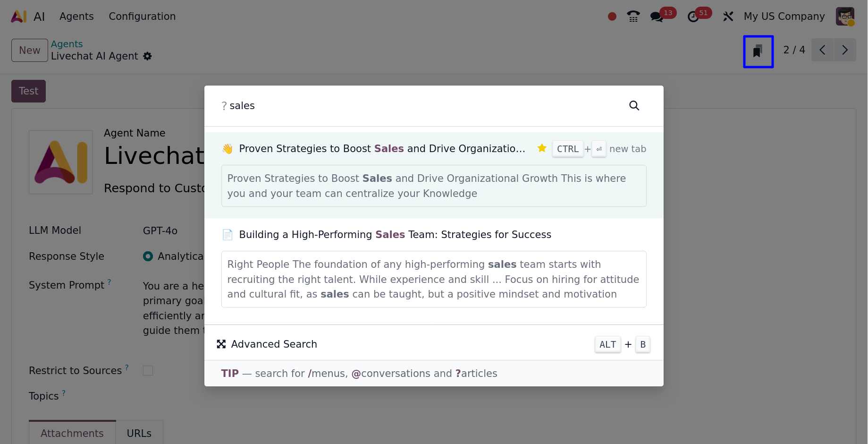Open the Knowledge bookmark icon in header
The width and height of the screenshot is (868, 444).
(758, 51)
